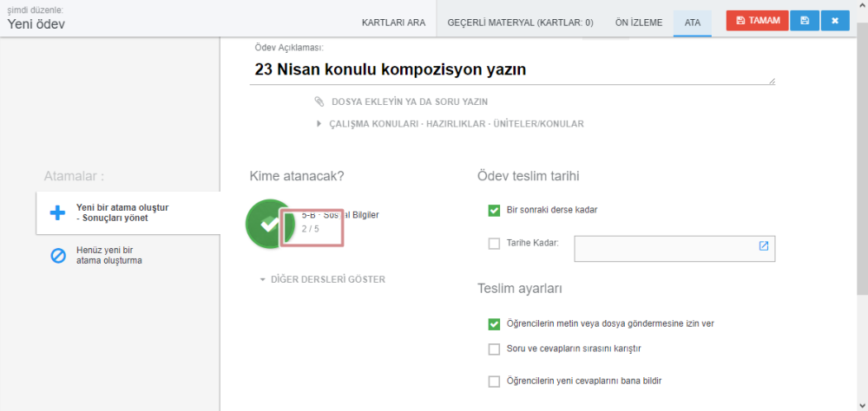Click the blue floppy disk save icon
The height and width of the screenshot is (411, 868).
coord(805,21)
